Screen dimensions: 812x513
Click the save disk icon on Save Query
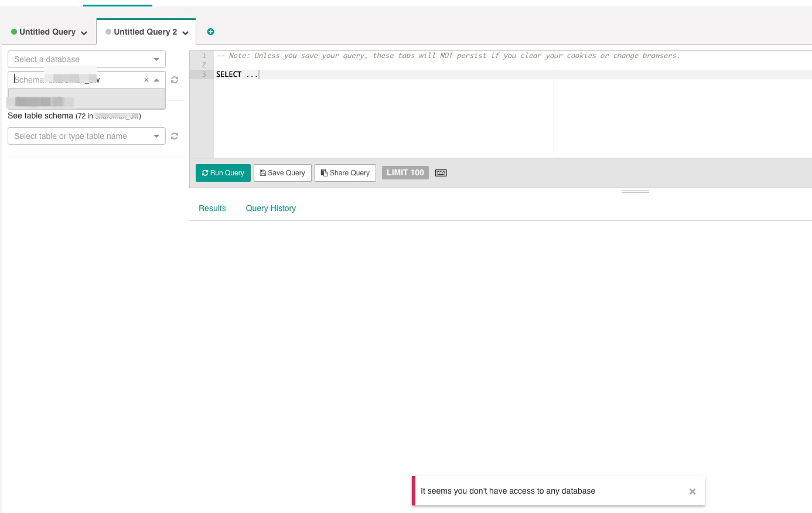tap(263, 172)
